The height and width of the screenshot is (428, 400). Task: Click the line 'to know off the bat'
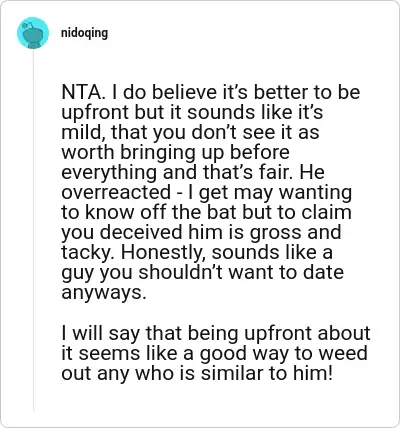(x=206, y=212)
